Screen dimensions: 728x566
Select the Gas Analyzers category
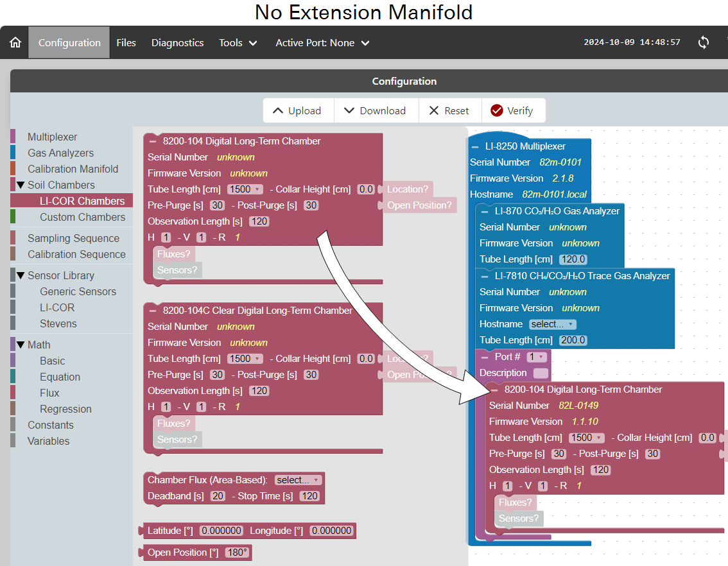click(60, 153)
